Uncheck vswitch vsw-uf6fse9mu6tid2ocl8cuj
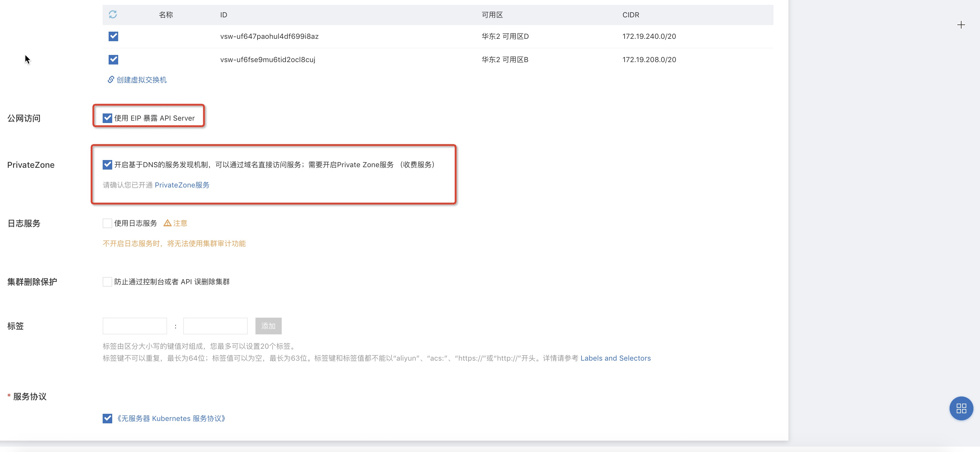The height and width of the screenshot is (452, 980). pyautogui.click(x=113, y=59)
